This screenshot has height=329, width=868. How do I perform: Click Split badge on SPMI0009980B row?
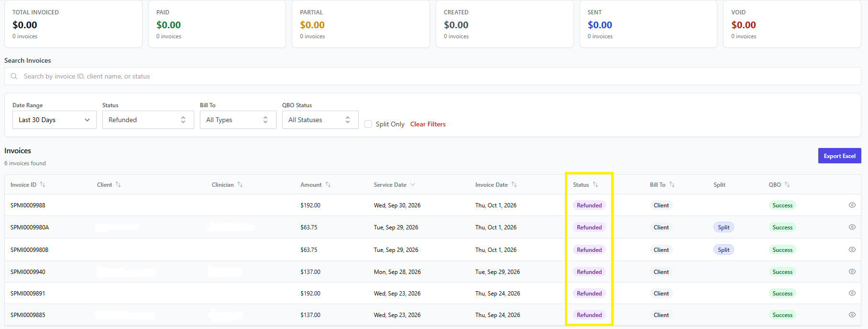[x=724, y=250]
